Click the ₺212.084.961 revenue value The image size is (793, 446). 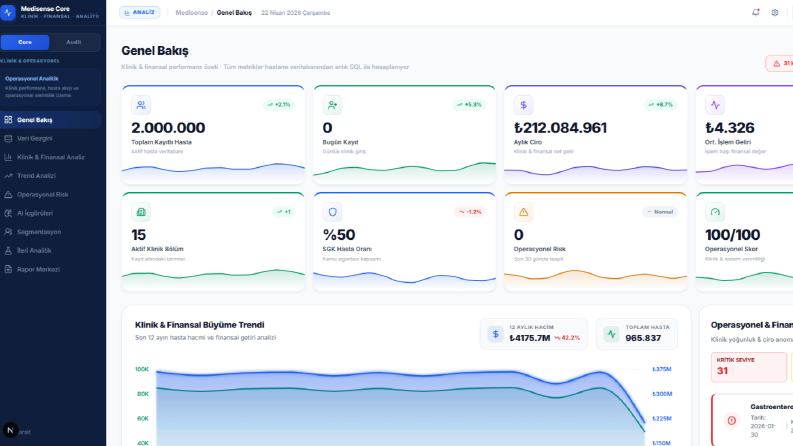[x=560, y=128]
